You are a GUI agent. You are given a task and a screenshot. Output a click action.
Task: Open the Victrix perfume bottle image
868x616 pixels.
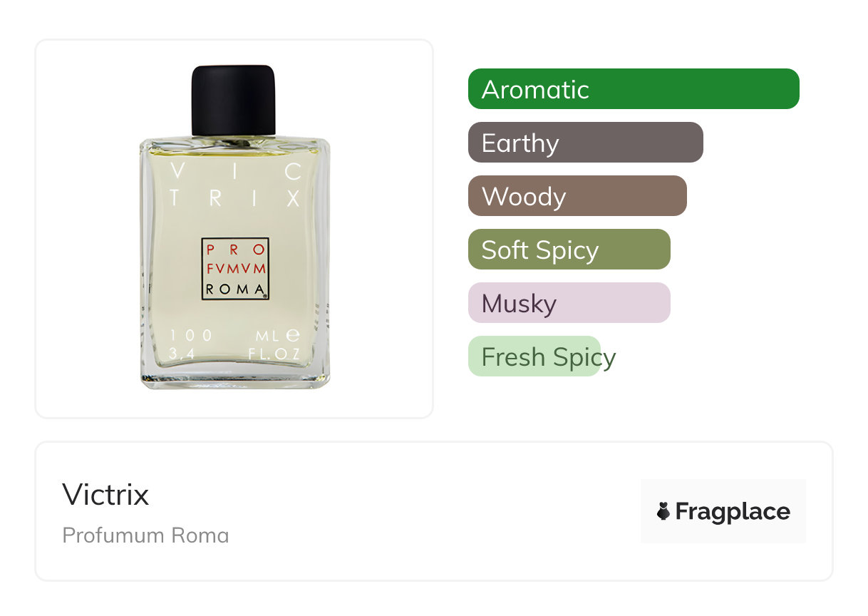(x=234, y=227)
